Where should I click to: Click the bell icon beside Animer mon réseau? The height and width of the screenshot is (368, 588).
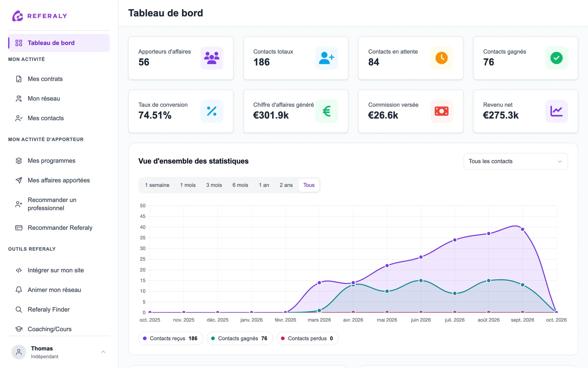coord(19,290)
